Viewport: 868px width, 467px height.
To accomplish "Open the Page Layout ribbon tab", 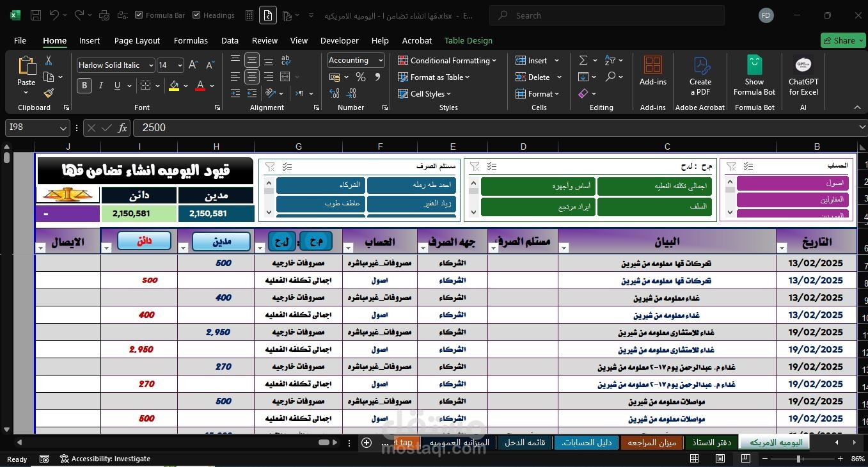I will (137, 40).
